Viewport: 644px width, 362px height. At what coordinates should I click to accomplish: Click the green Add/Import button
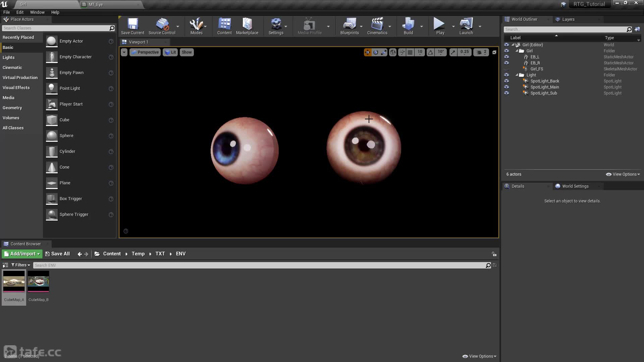22,254
